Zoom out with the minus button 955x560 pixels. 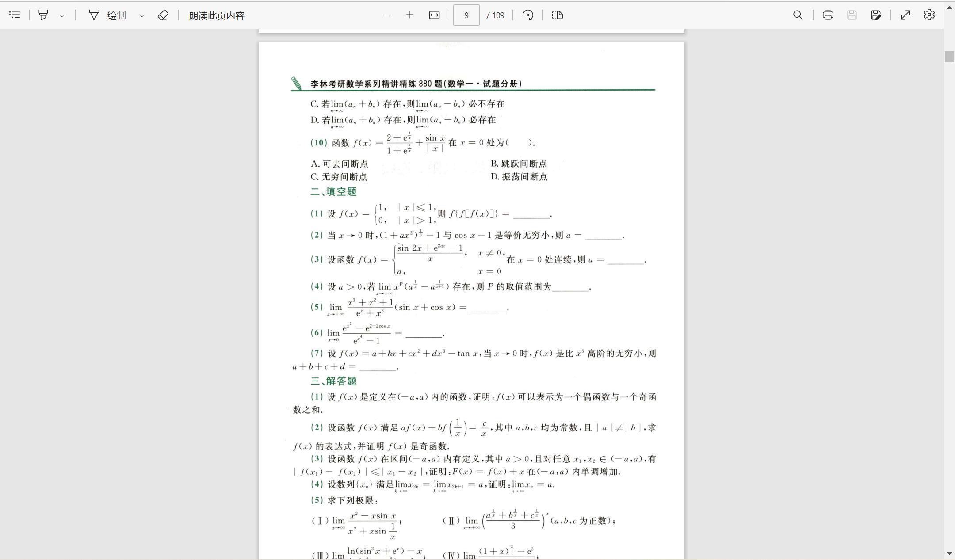pyautogui.click(x=386, y=15)
